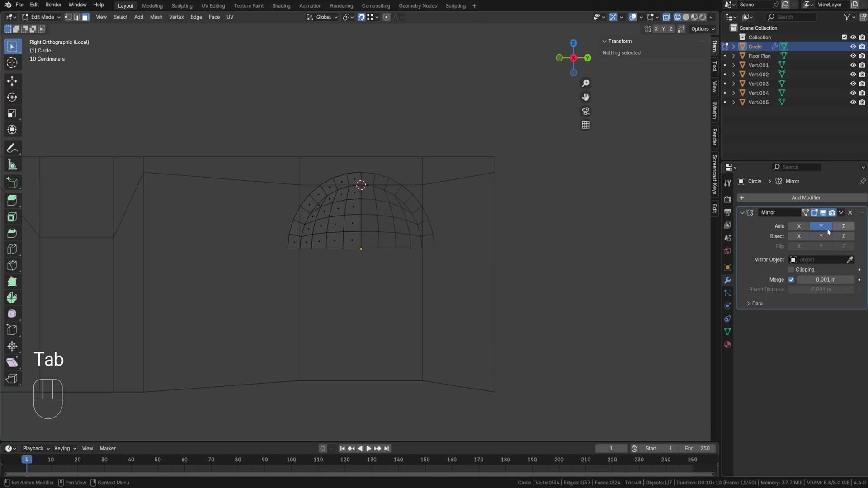Image resolution: width=868 pixels, height=488 pixels.
Task: Click the Add Modifier button
Action: click(802, 198)
